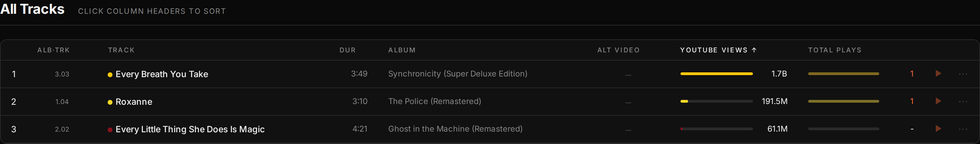Sort tracks by DUR column header
Screen dimensions: 980x144
(x=347, y=50)
